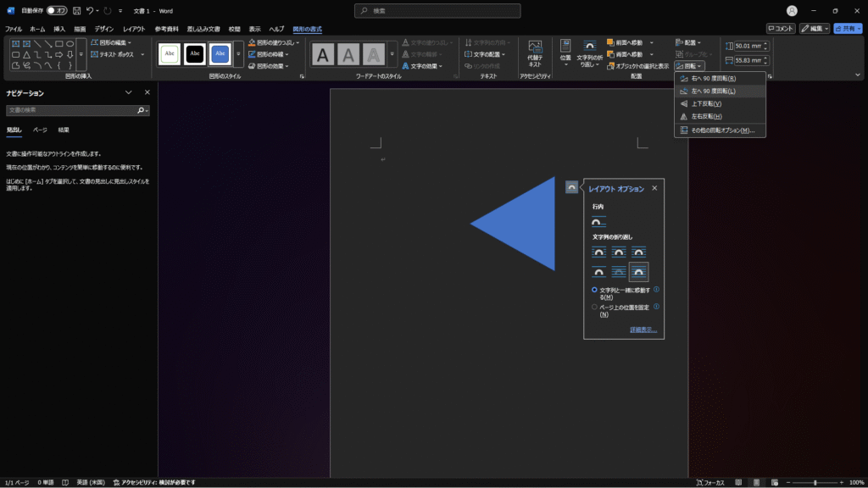The image size is (868, 488).
Task: Expand the shapes gallery more button
Action: [x=81, y=55]
